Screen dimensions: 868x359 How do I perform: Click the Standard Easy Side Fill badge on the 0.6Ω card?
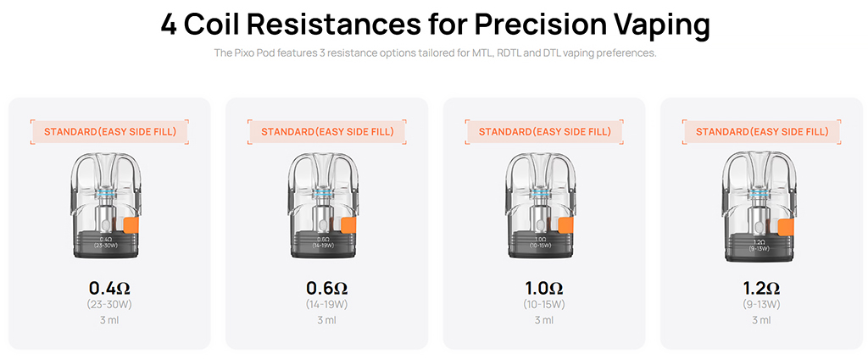pyautogui.click(x=326, y=131)
